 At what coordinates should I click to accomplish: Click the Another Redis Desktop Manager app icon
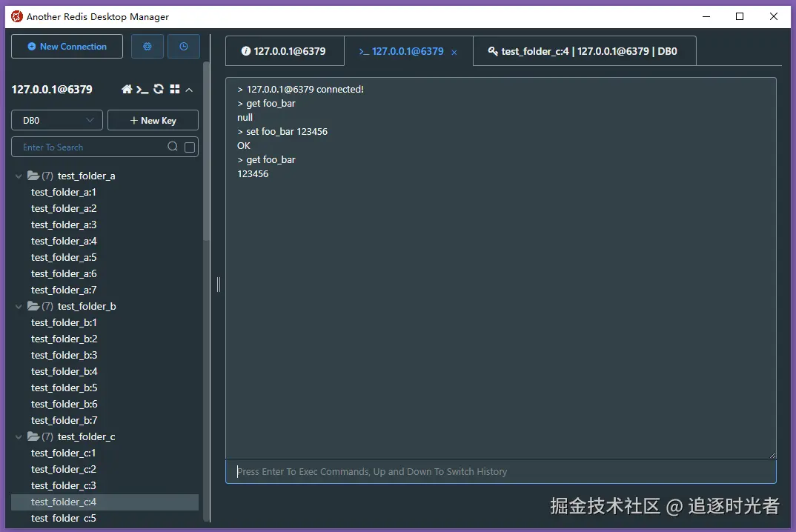point(17,16)
